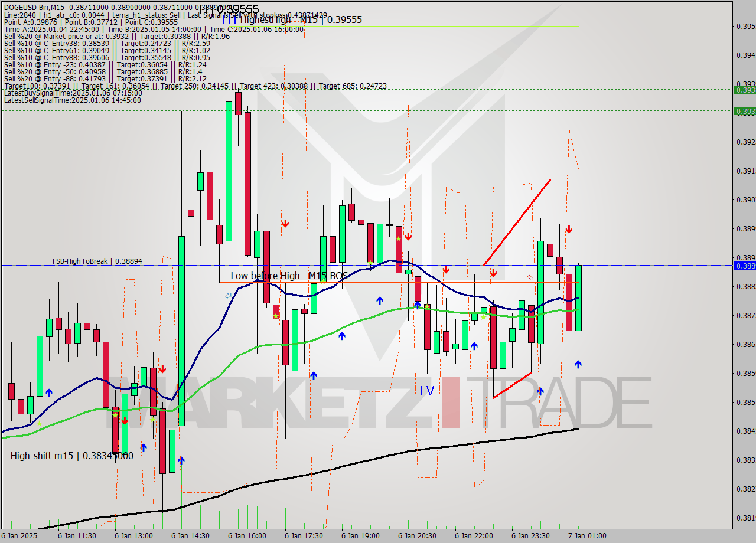Viewport: 756px width, 543px height.
Task: Select the '6 Jan 23:30' time label
Action: point(530,536)
